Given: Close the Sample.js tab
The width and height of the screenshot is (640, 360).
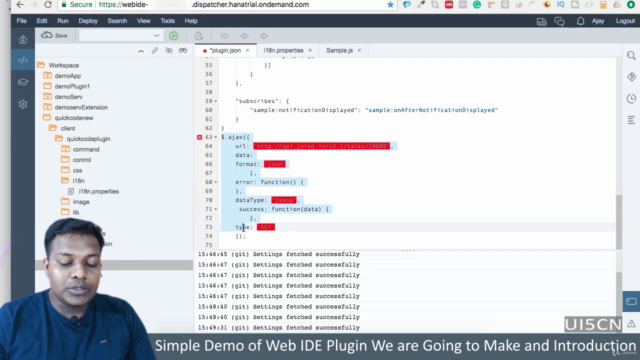Looking at the screenshot, I should pyautogui.click(x=359, y=51).
